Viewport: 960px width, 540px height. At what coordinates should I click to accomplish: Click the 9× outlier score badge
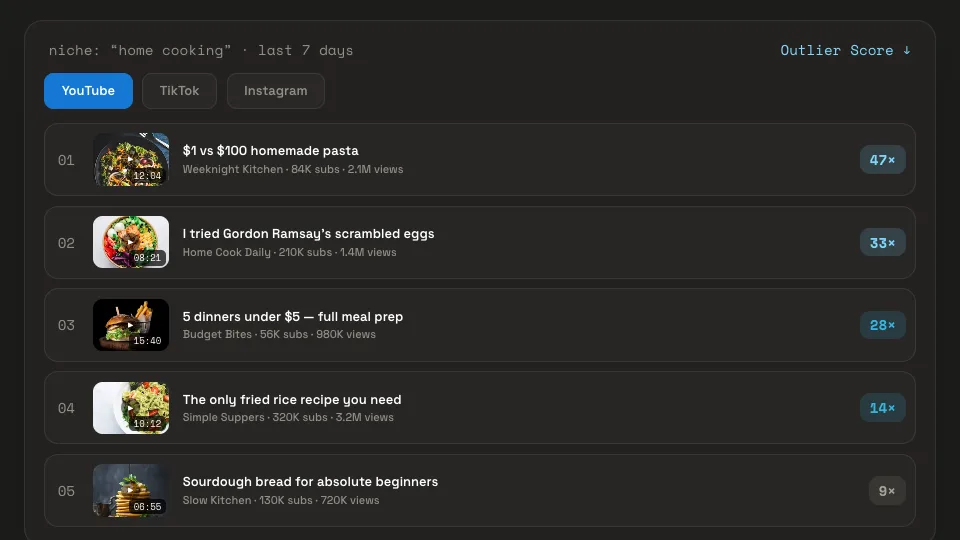pyautogui.click(x=887, y=490)
